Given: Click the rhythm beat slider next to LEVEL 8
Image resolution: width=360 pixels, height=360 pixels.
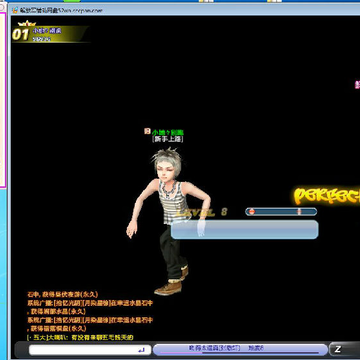Looking at the screenshot, I should (281, 211).
